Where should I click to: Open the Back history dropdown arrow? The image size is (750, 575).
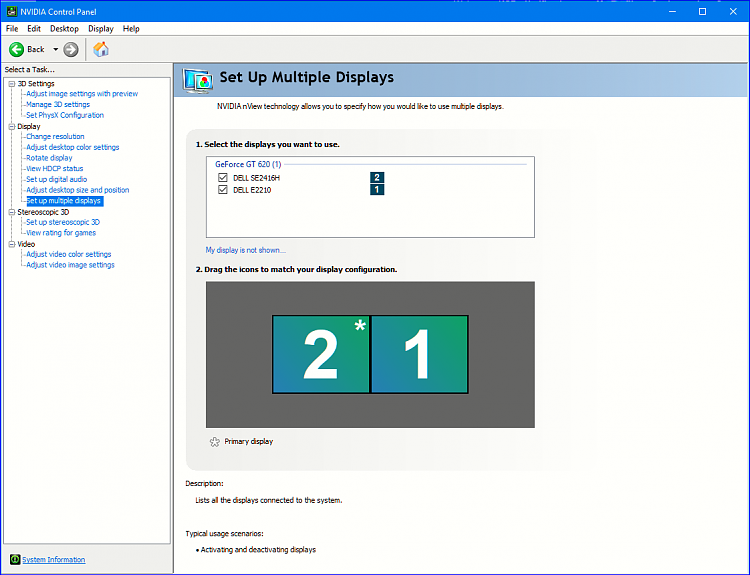click(x=55, y=49)
